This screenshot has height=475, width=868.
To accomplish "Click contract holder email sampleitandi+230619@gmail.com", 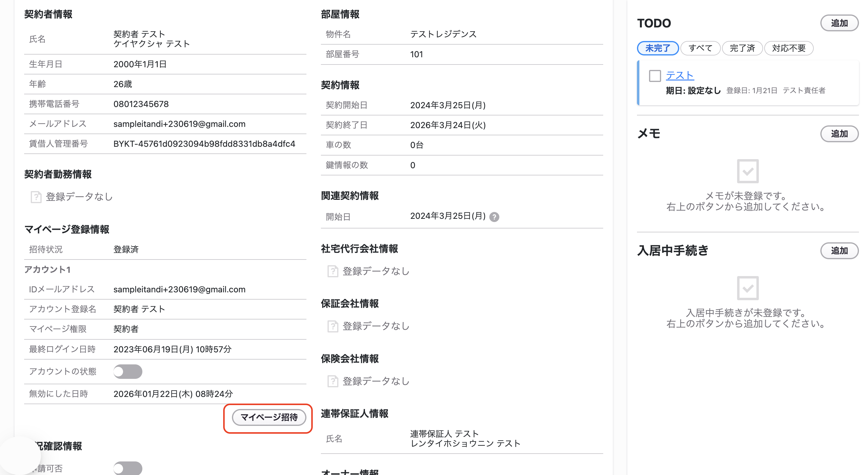I will [x=179, y=124].
